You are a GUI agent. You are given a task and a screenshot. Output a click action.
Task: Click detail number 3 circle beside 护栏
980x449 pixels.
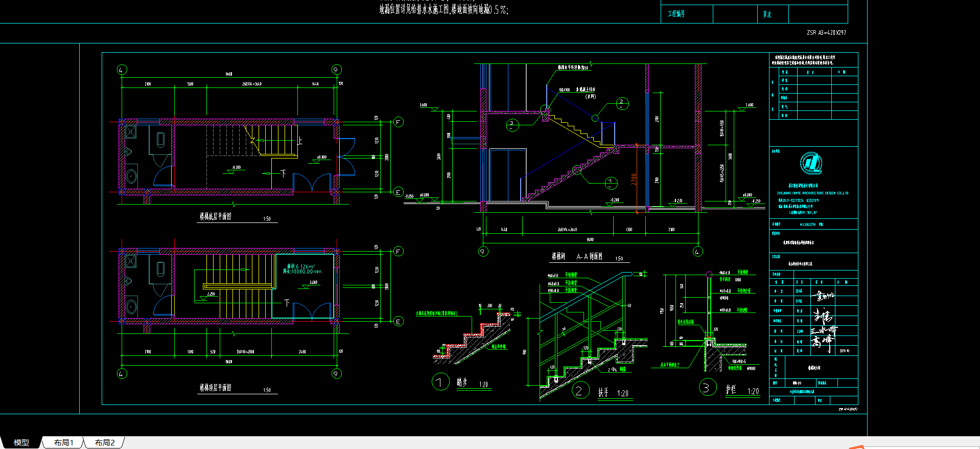point(708,388)
